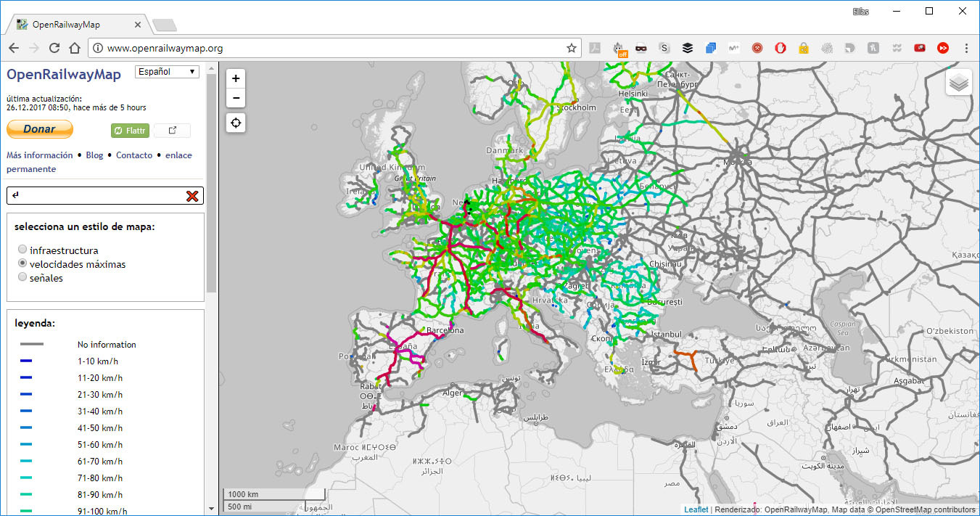Image resolution: width=980 pixels, height=516 pixels.
Task: Select the infraestructura map style
Action: (22, 249)
